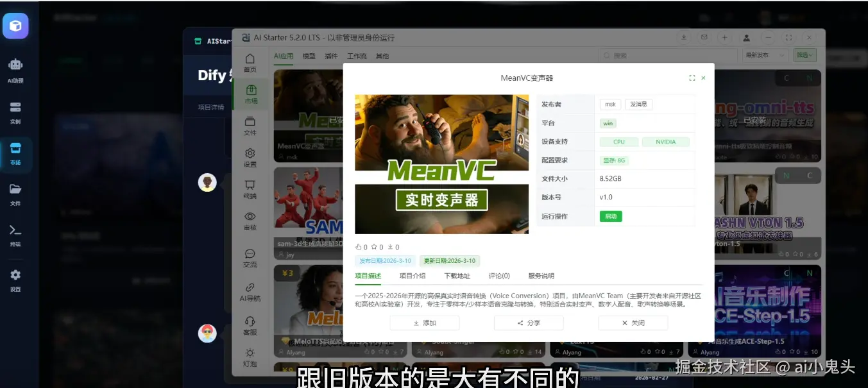
Task: Click 发消息 button to message publisher
Action: click(638, 104)
